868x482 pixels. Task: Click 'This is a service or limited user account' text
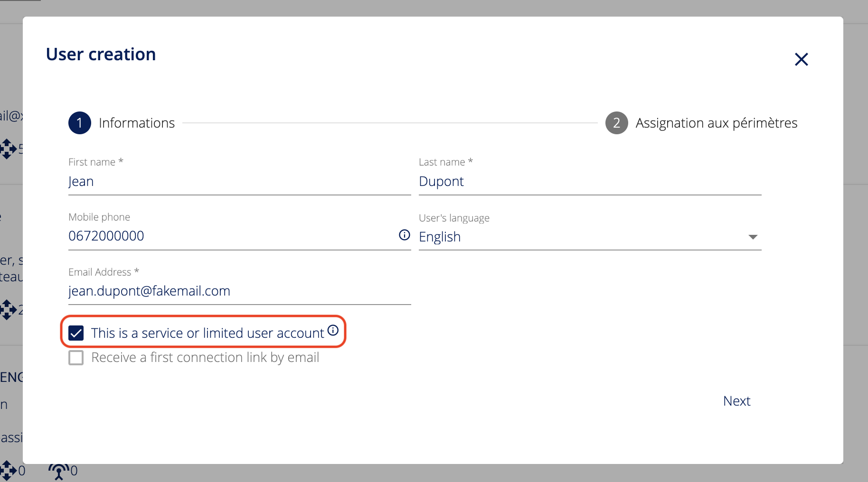coord(208,333)
